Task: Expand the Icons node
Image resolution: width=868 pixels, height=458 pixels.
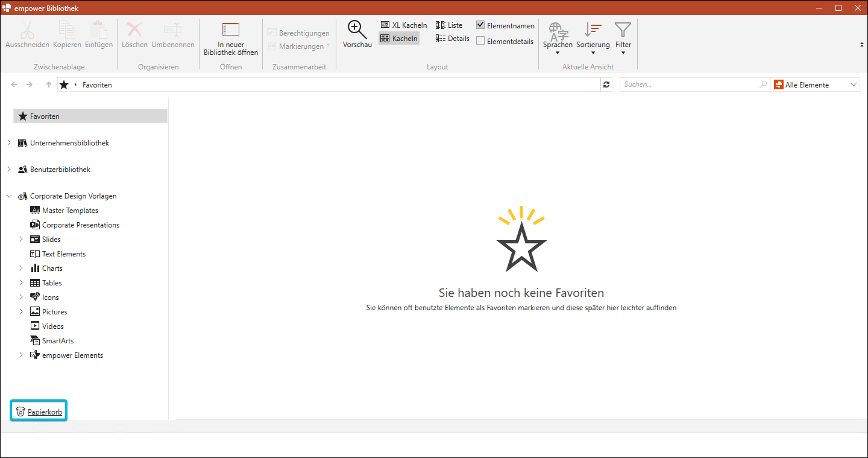Action: coord(21,297)
